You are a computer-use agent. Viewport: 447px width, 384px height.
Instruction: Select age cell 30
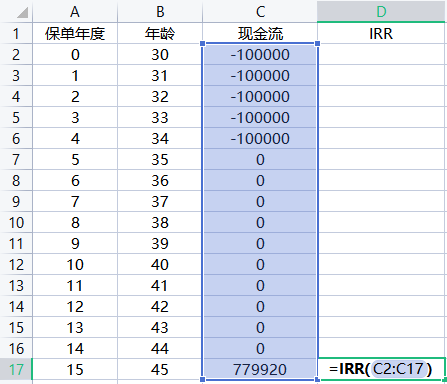[x=160, y=54]
